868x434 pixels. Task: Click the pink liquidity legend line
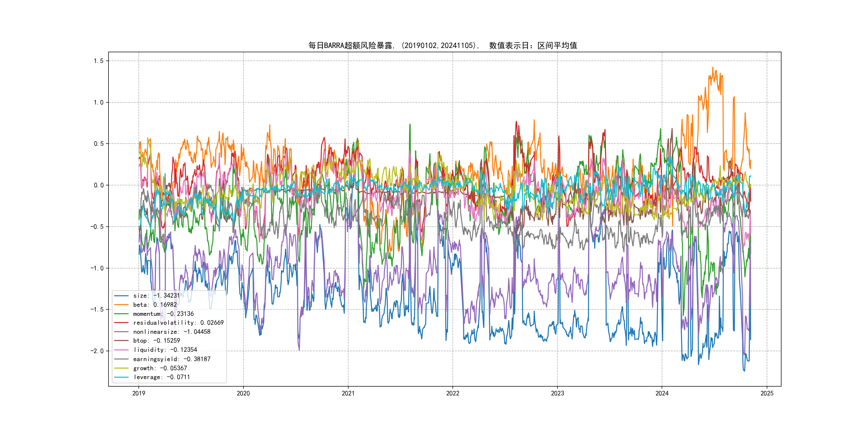[121, 350]
